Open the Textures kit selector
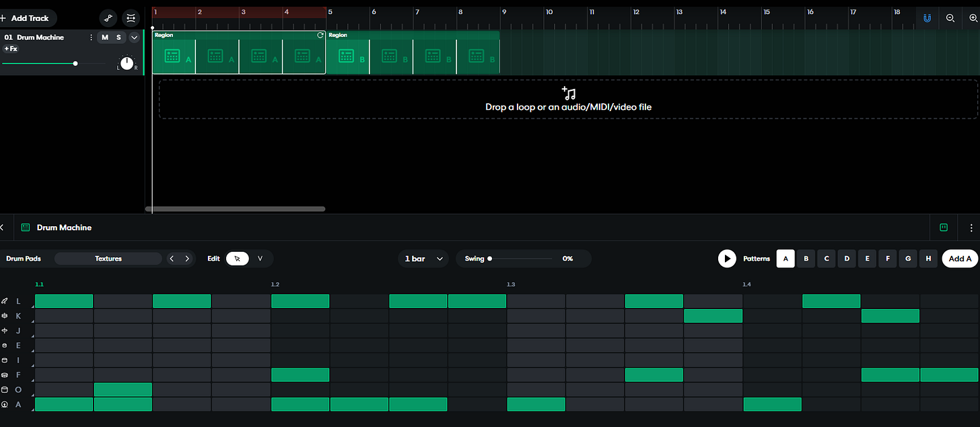Screen dimensions: 980x427 pos(108,258)
